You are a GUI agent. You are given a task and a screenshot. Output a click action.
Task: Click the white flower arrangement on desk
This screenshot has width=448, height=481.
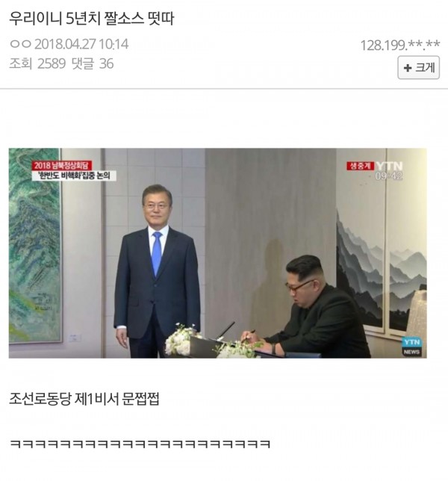pos(181,340)
